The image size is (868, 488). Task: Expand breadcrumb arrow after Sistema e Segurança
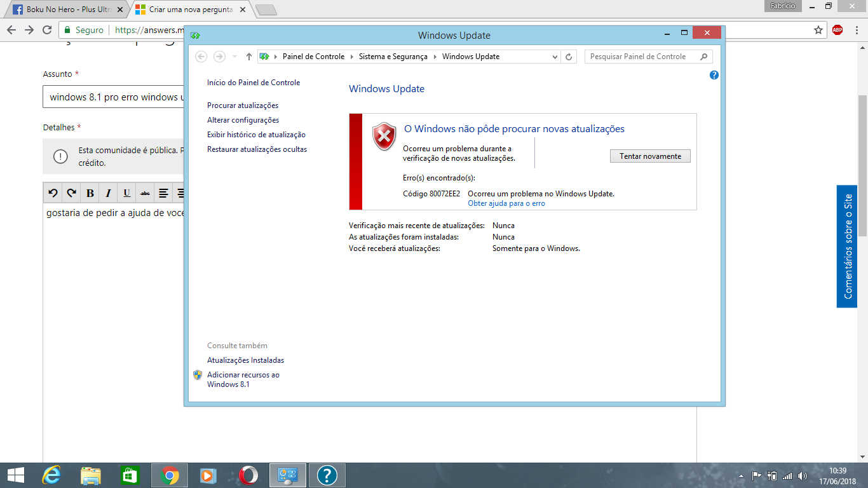point(435,57)
